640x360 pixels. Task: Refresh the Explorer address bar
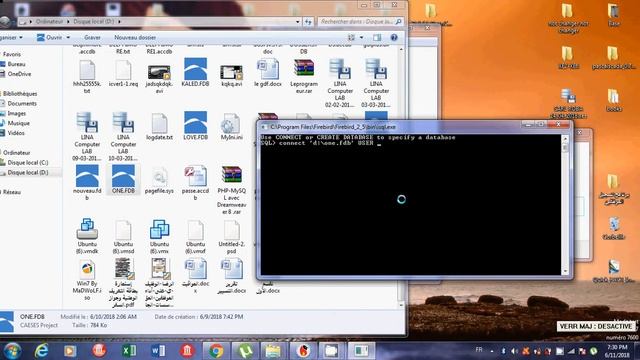click(308, 22)
